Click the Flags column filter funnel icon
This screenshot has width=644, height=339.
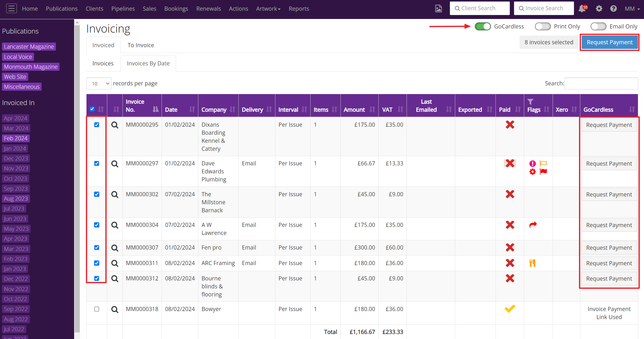(530, 102)
